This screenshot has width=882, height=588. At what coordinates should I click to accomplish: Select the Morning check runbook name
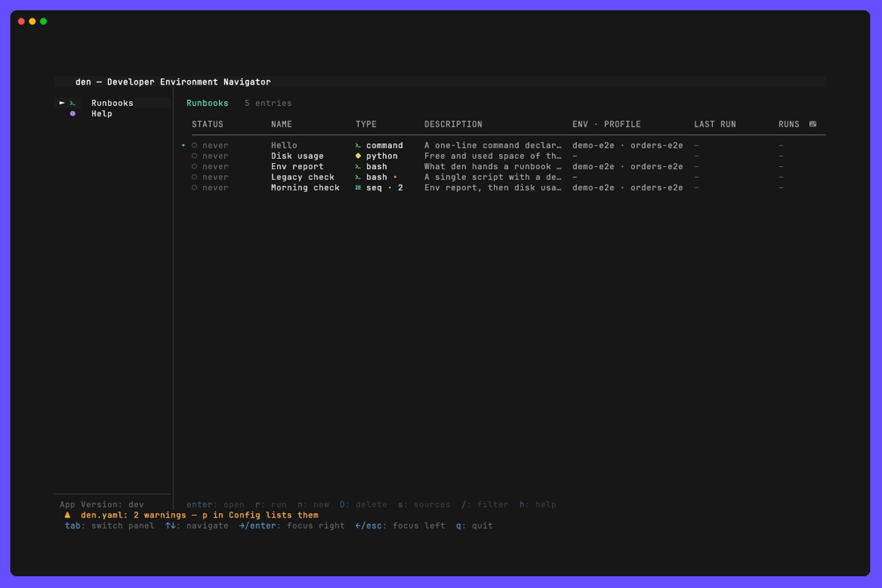[x=306, y=187]
